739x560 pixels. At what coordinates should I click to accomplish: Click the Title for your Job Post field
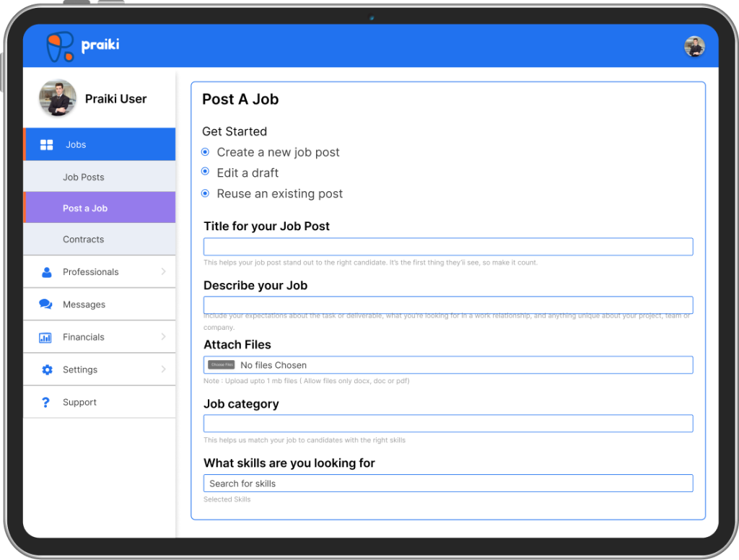(x=447, y=247)
